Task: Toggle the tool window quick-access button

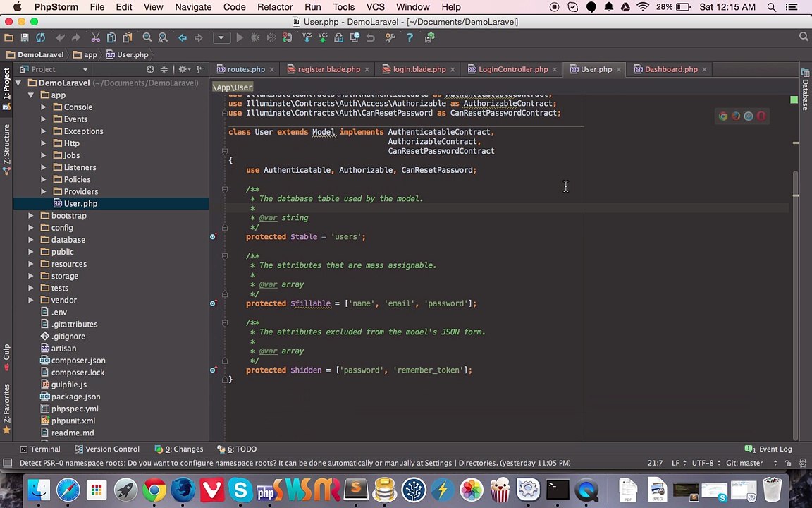Action: pos(7,463)
